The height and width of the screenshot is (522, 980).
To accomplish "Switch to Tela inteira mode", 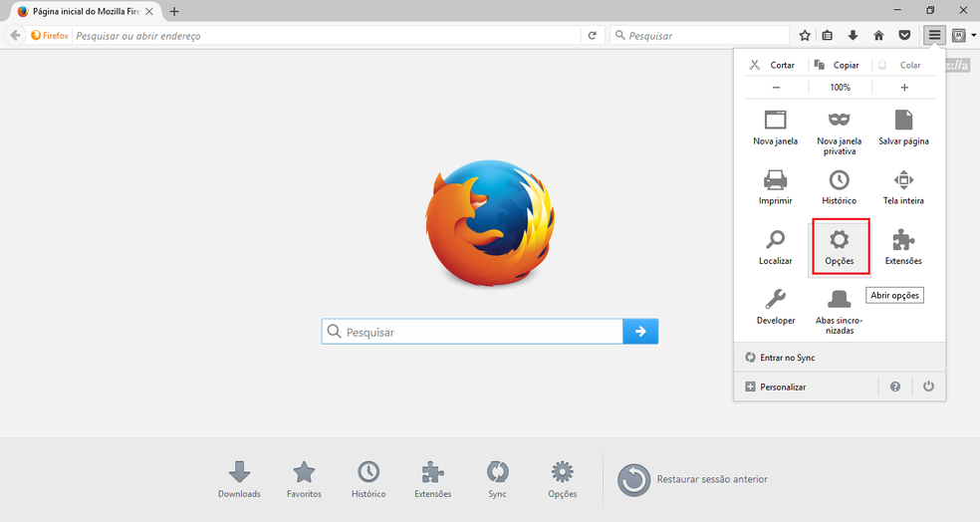I will point(903,187).
